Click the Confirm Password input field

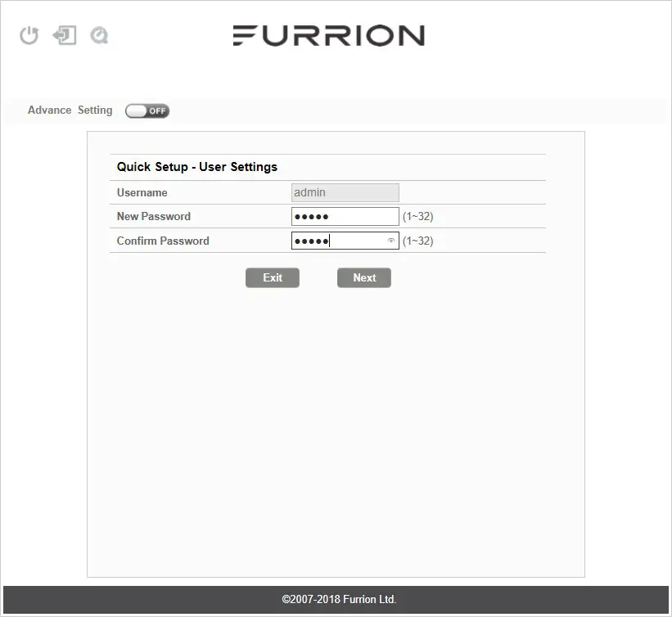(x=340, y=240)
